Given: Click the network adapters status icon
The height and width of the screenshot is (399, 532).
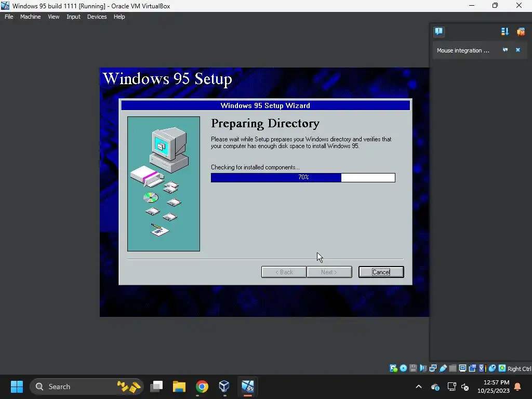Looking at the screenshot, I should (x=433, y=368).
